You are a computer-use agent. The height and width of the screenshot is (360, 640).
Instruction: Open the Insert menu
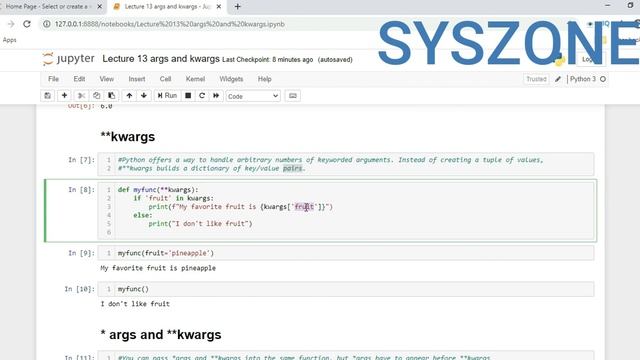click(x=137, y=79)
